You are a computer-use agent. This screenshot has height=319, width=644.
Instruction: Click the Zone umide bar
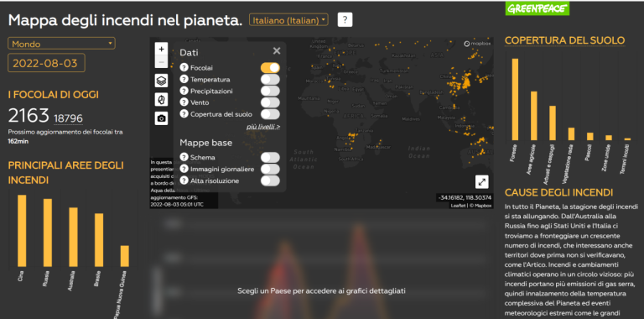click(609, 138)
